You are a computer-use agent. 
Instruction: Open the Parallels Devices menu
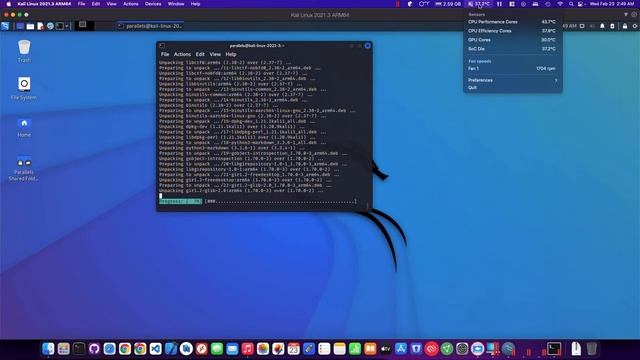(x=153, y=4)
